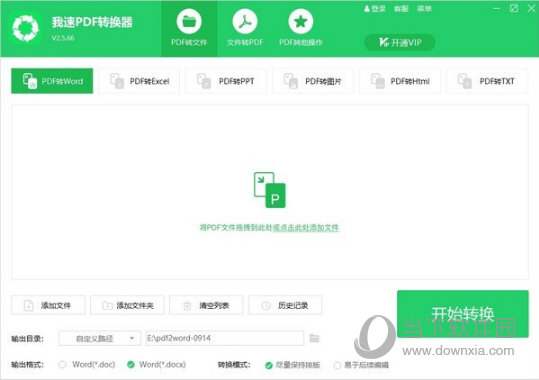539x380 pixels.
Task: Click the PDF转Html tab icon
Action: [x=378, y=81]
